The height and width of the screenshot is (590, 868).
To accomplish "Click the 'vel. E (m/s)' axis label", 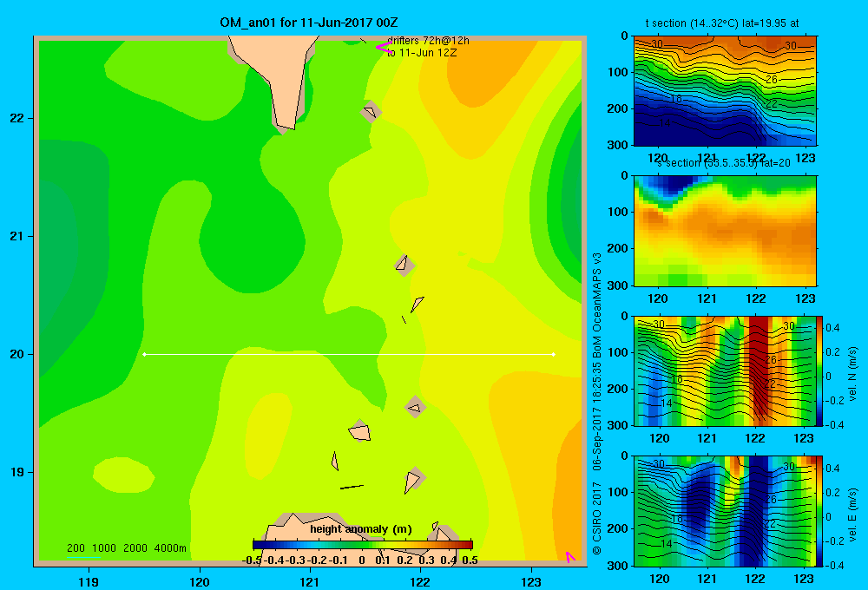I will 852,515.
